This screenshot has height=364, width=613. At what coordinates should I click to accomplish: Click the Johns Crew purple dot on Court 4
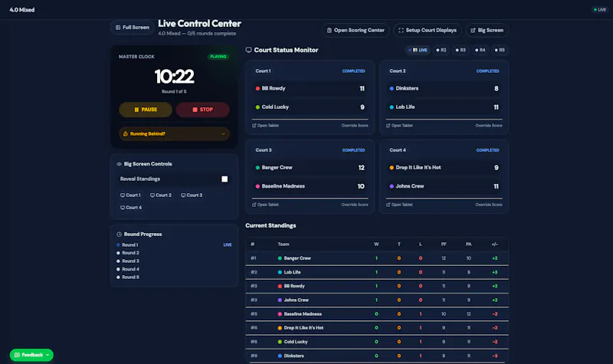(x=392, y=186)
